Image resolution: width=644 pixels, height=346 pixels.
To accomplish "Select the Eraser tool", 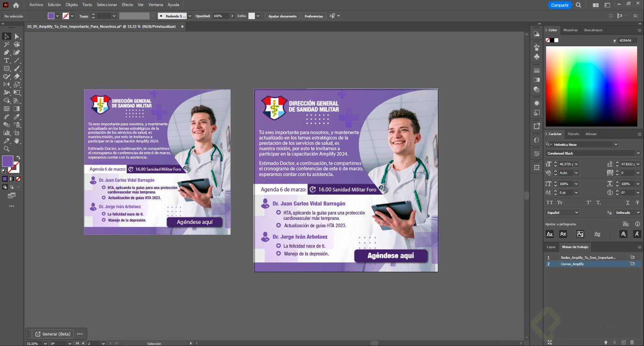I will (x=17, y=76).
